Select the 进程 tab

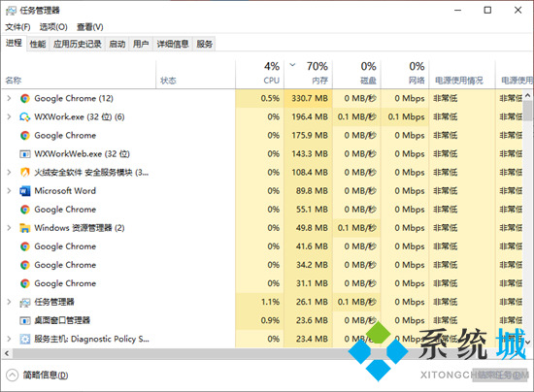[14, 44]
